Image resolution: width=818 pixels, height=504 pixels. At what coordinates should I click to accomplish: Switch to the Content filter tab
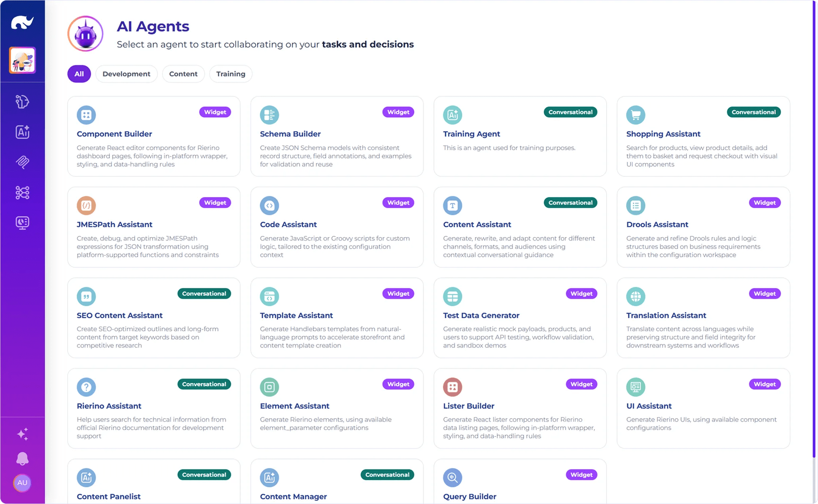[183, 73]
